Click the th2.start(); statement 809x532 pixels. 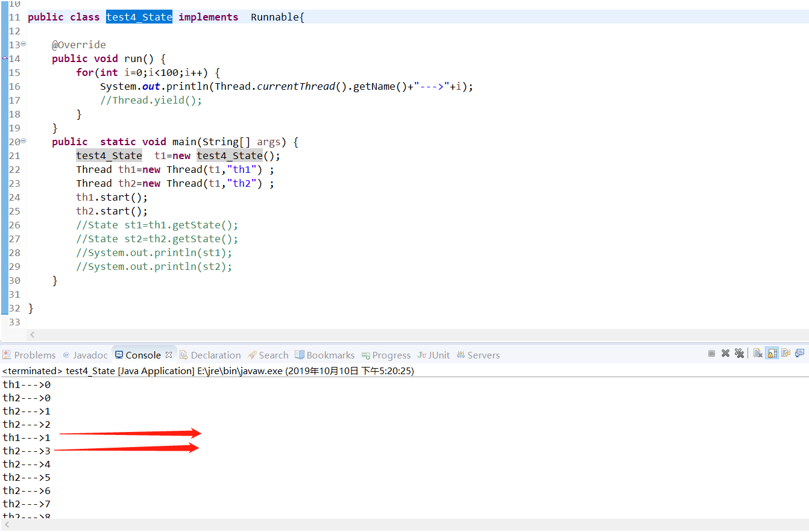112,211
